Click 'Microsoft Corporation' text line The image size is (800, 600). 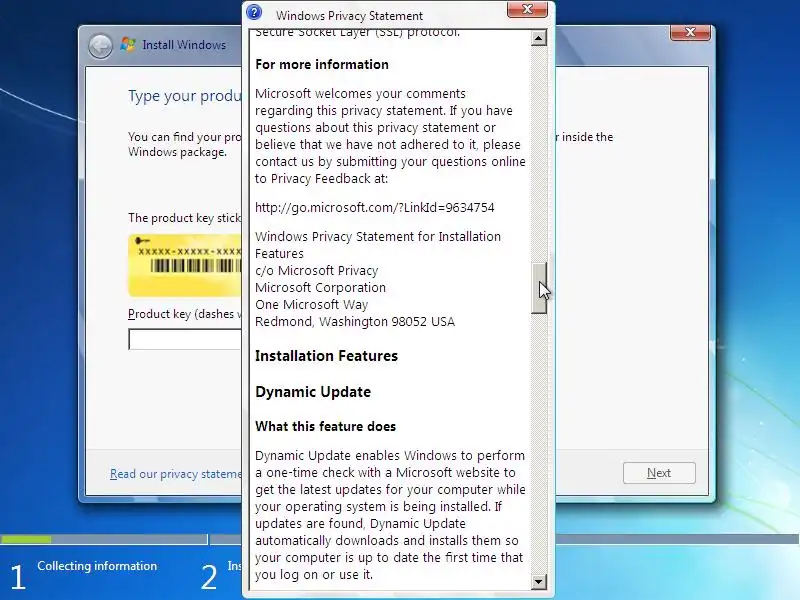[x=320, y=288]
